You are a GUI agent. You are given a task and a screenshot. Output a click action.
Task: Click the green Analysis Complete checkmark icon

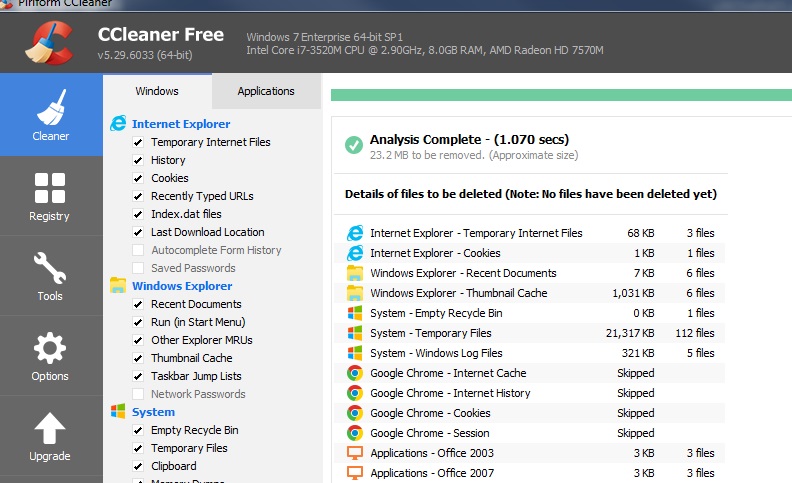click(x=354, y=145)
